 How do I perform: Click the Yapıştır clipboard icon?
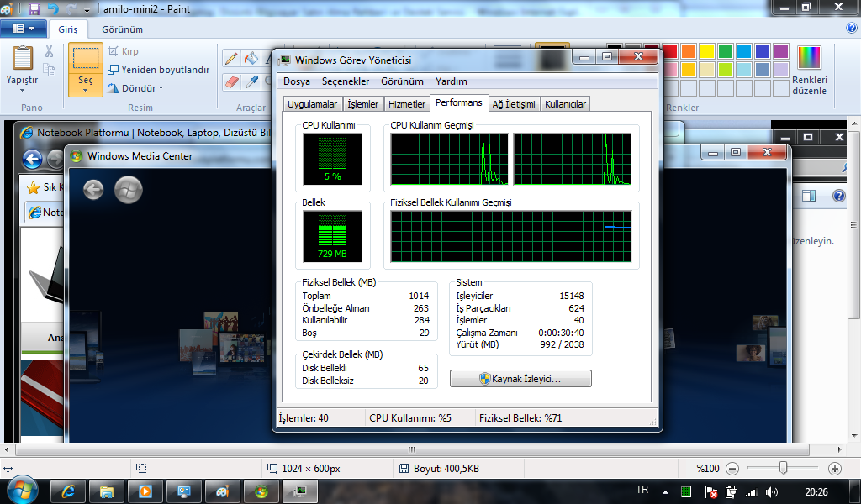(23, 58)
